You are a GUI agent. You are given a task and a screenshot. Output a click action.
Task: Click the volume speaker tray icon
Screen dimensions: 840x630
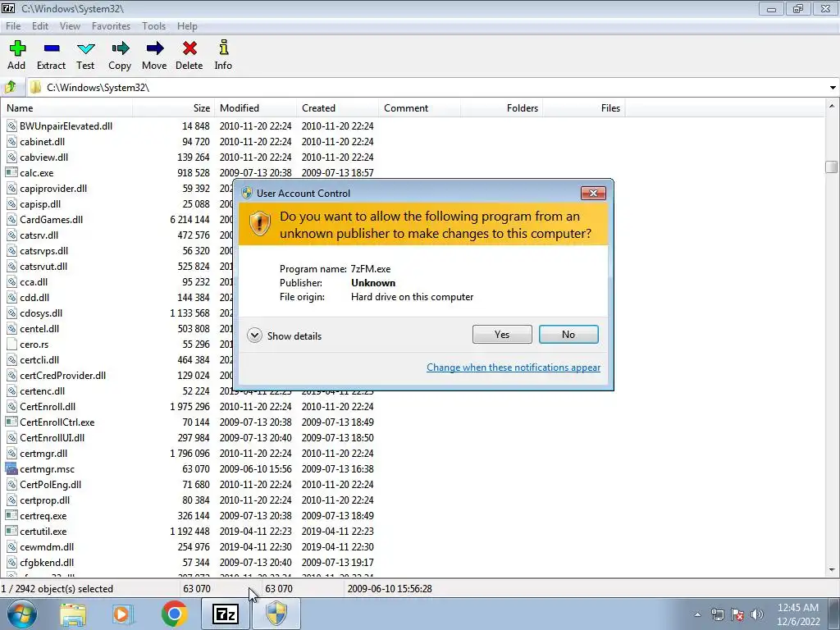(x=757, y=614)
